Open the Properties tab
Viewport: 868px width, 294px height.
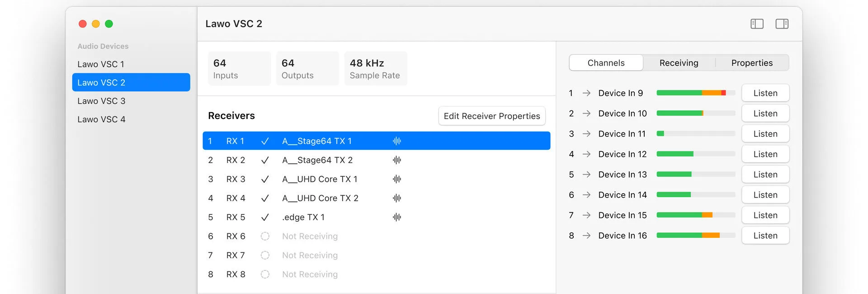(x=752, y=63)
